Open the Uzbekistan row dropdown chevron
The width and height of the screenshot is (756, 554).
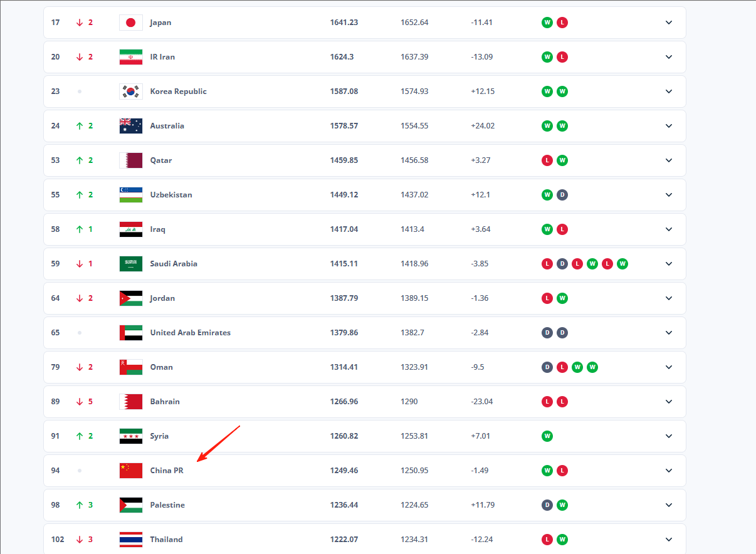coord(669,195)
